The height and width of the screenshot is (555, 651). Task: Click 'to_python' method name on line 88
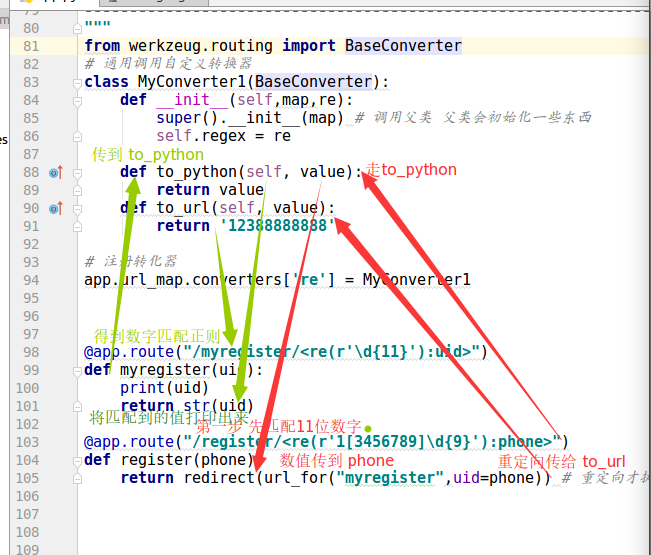coord(196,172)
